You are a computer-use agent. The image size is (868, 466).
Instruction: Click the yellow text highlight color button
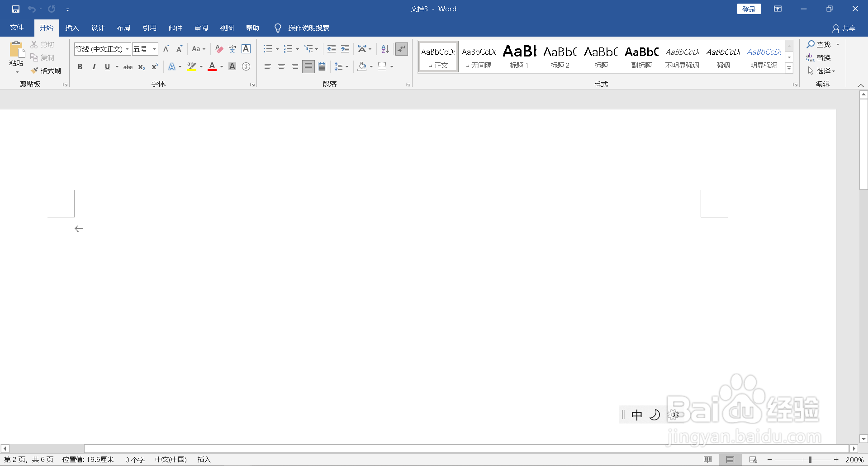[192, 66]
